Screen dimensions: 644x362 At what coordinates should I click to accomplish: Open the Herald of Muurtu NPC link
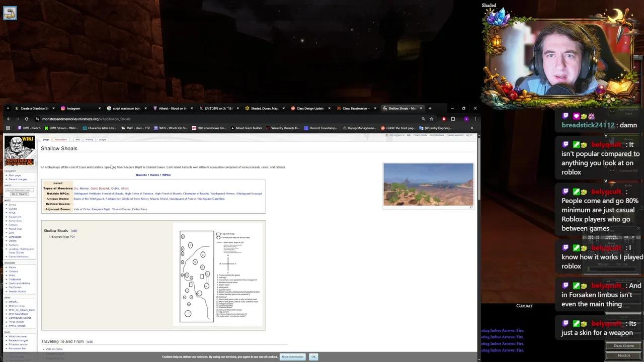(x=113, y=194)
